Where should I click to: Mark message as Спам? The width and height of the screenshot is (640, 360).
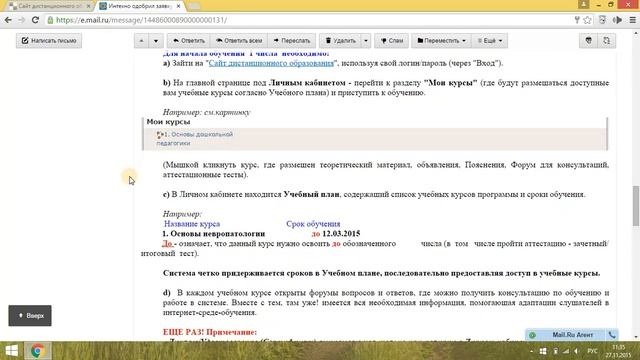click(392, 41)
